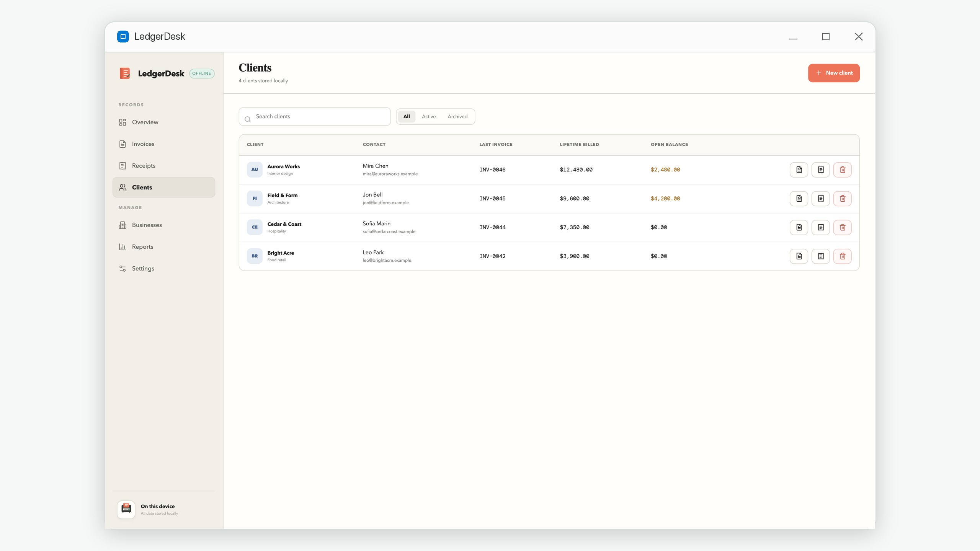980x551 pixels.
Task: Click the CONTACT column header
Action: [374, 144]
